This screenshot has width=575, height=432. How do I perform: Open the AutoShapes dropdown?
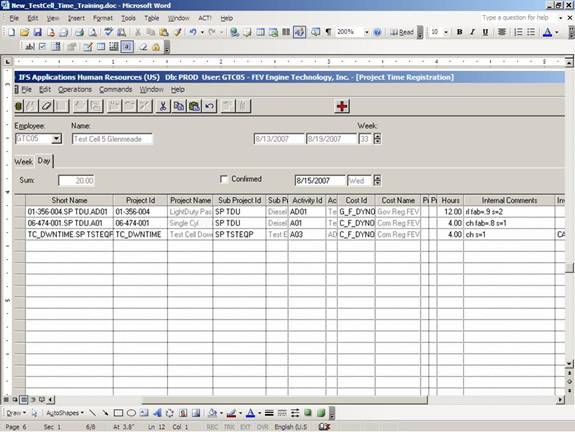tap(65, 413)
